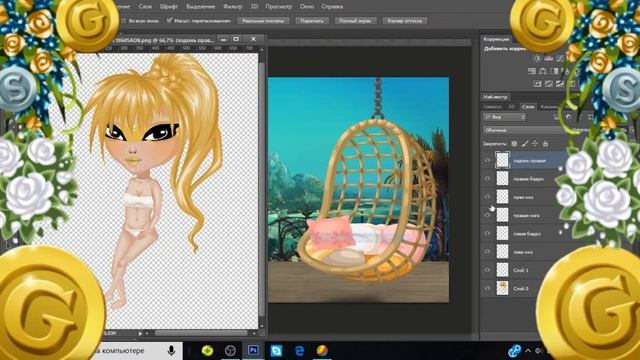Click status bar arrow in document window
Screen dimensions: 640x360
point(140,333)
